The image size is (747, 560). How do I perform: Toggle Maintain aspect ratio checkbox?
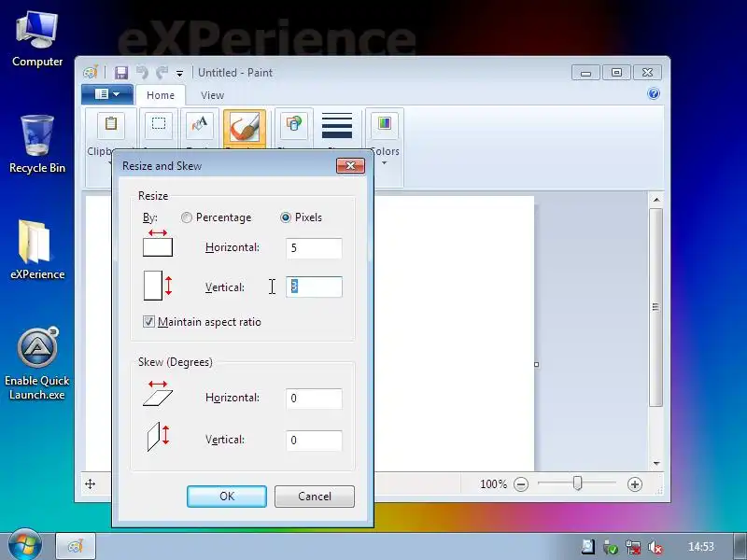click(x=148, y=321)
